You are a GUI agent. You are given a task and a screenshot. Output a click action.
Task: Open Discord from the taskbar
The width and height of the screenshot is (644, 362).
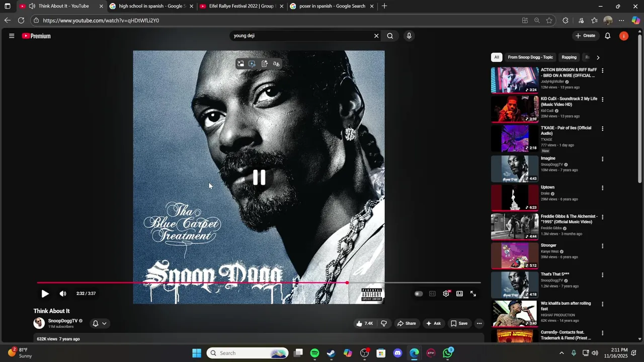pyautogui.click(x=397, y=353)
